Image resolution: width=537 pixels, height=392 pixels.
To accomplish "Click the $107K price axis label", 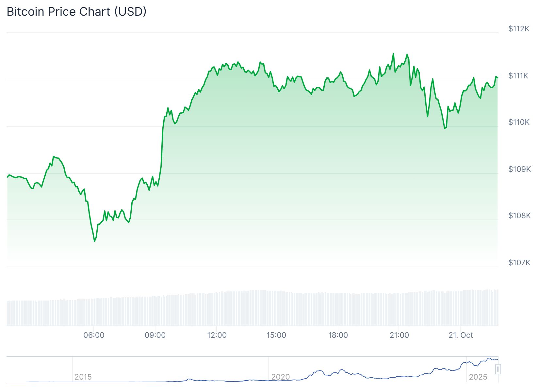I will pyautogui.click(x=519, y=262).
